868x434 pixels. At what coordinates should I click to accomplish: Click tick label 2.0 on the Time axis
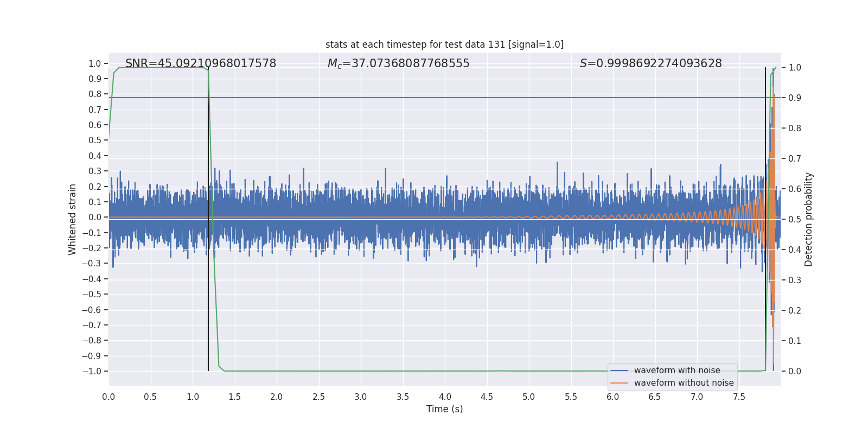tap(277, 397)
